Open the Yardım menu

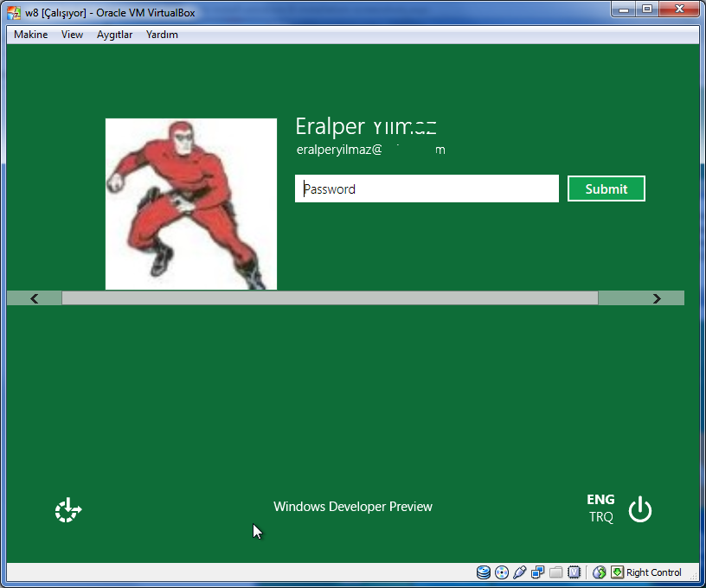click(x=162, y=35)
